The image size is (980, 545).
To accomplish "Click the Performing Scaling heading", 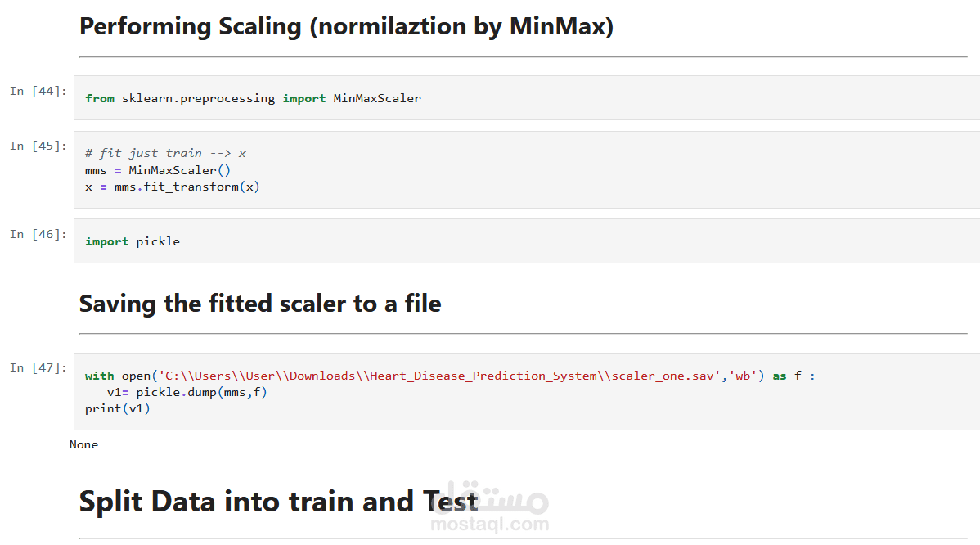I will (x=346, y=26).
